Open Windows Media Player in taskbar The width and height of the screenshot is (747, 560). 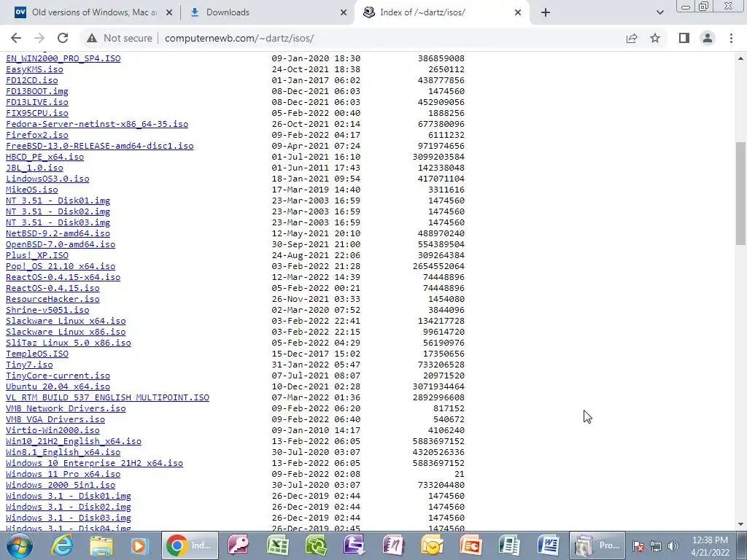pyautogui.click(x=139, y=545)
